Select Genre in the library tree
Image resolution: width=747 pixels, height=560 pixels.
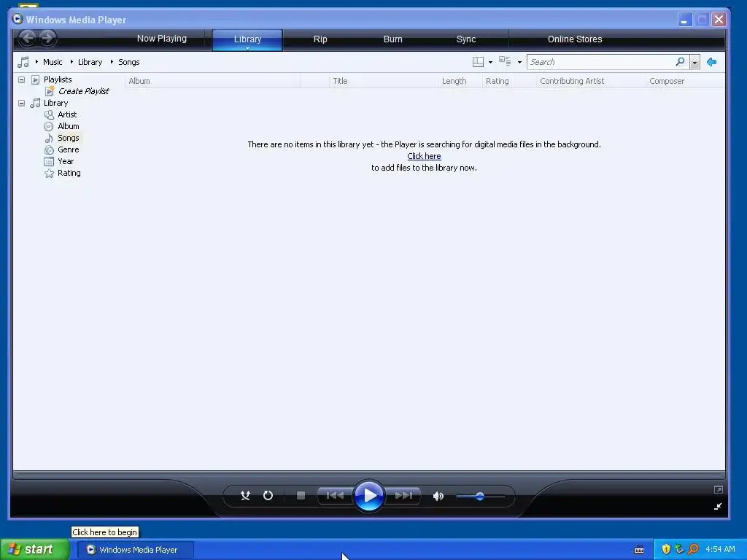[68, 149]
